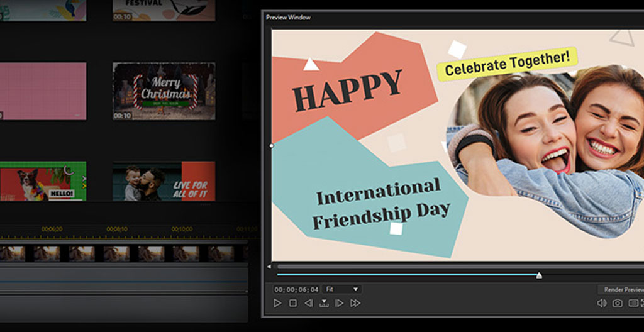
Task: Stop playback using the Stop button
Action: pos(293,303)
